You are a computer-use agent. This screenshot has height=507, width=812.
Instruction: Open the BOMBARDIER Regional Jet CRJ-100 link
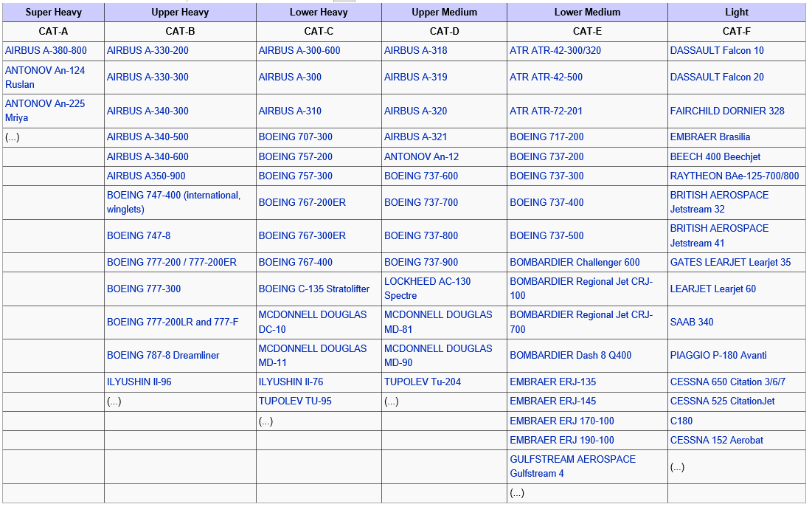(x=582, y=289)
